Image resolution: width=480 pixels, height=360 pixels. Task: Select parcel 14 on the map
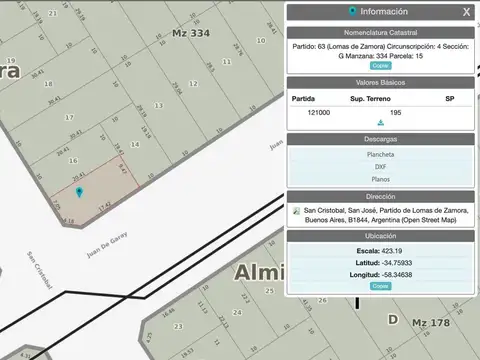tap(135, 144)
